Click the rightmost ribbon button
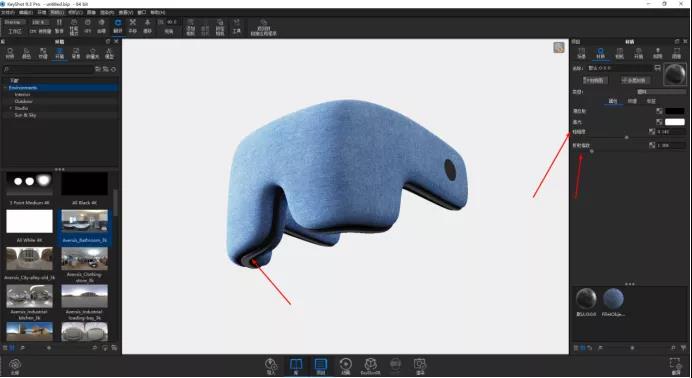 coord(263,27)
